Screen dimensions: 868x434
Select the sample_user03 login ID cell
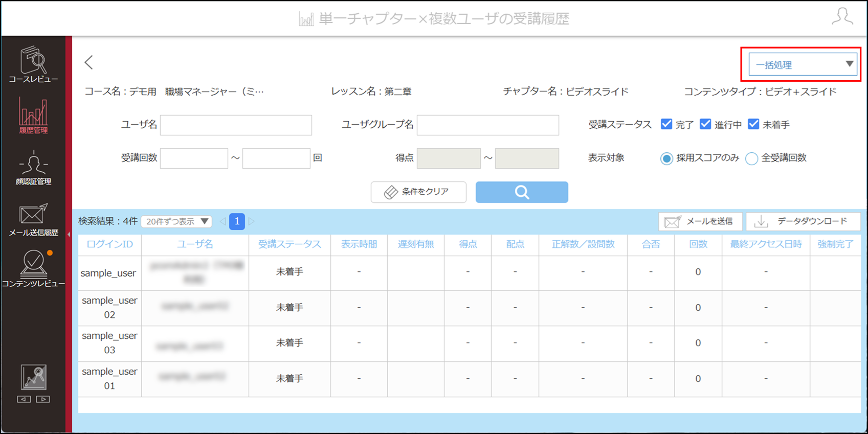pos(109,343)
